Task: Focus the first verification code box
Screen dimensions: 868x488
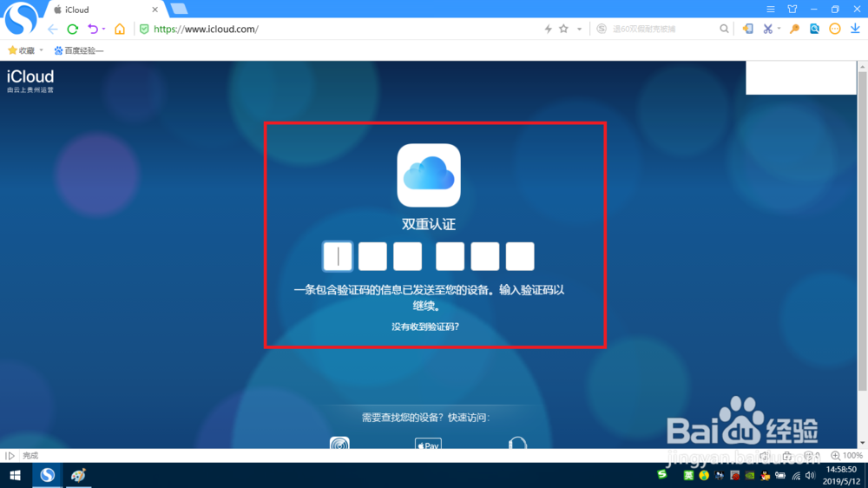Action: (x=337, y=256)
